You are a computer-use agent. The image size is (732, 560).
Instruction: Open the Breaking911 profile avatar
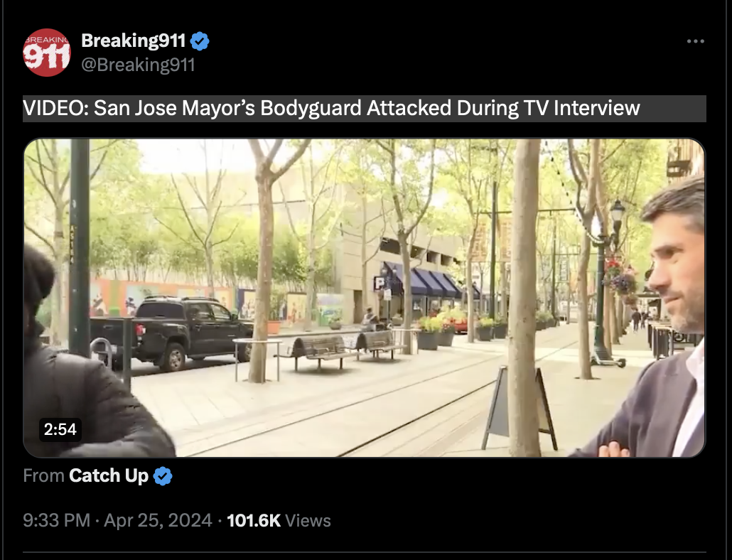click(x=47, y=53)
